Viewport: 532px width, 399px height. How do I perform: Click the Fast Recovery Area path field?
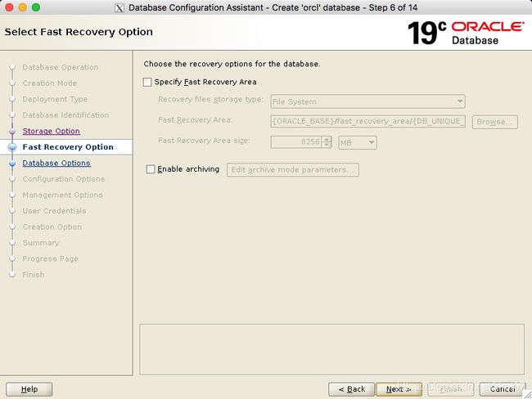click(x=367, y=121)
